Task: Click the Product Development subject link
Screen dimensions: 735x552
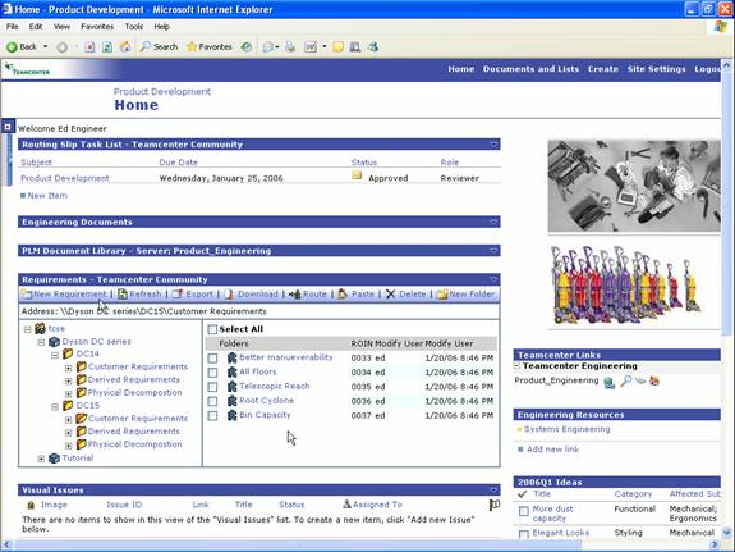Action: (x=65, y=179)
